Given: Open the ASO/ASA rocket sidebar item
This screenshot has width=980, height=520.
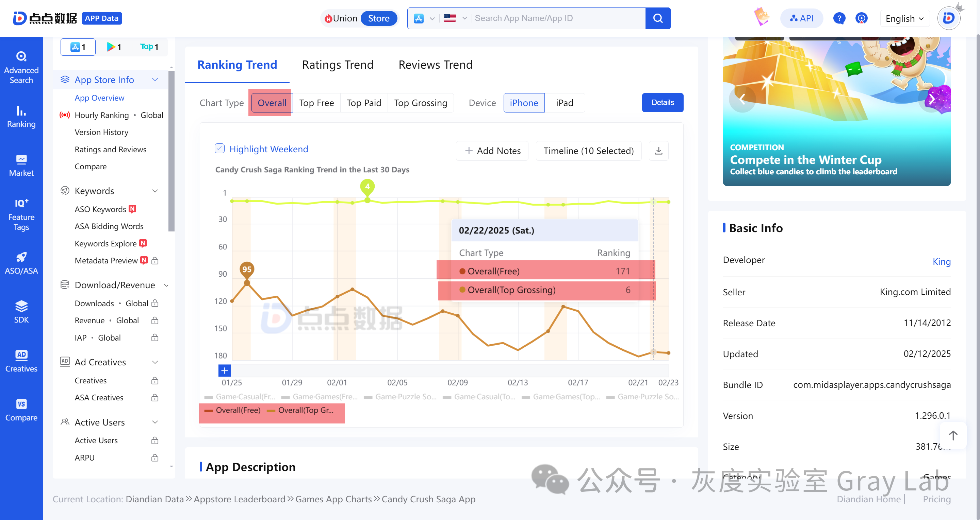Looking at the screenshot, I should coord(21,263).
